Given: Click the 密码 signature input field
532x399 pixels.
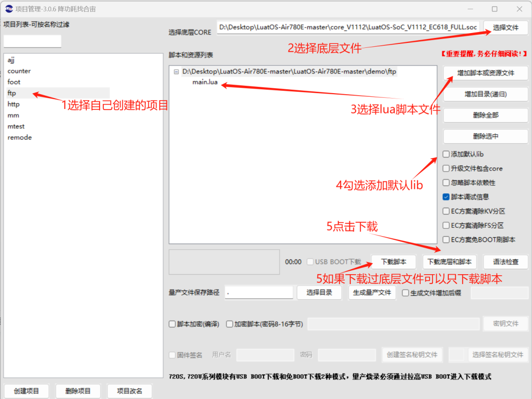Looking at the screenshot, I should 347,355.
